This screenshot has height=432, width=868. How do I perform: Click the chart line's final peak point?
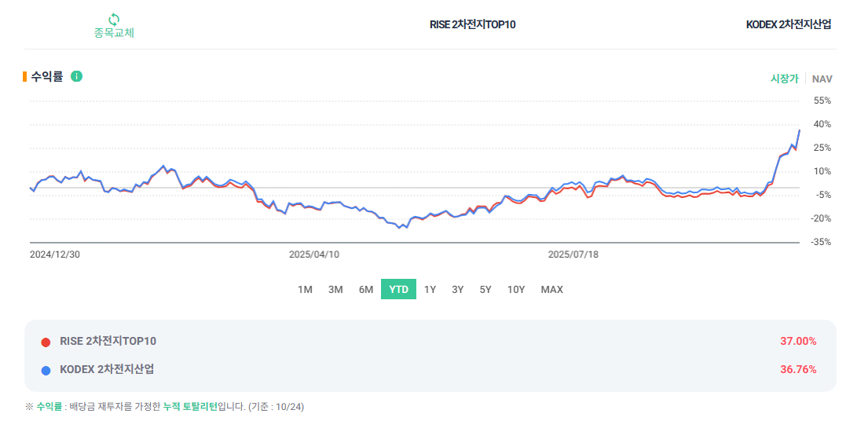click(800, 130)
